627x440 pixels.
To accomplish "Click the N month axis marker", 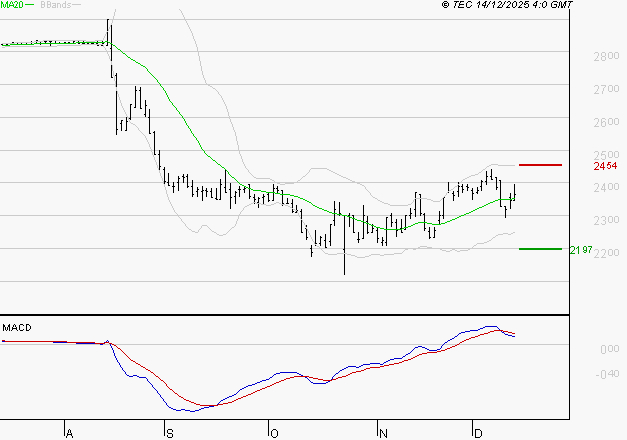I will [x=383, y=433].
